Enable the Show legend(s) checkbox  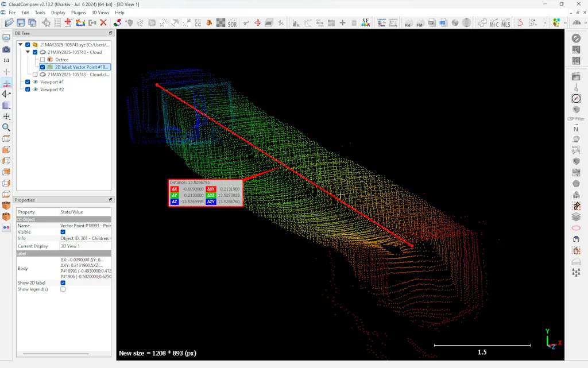[63, 289]
